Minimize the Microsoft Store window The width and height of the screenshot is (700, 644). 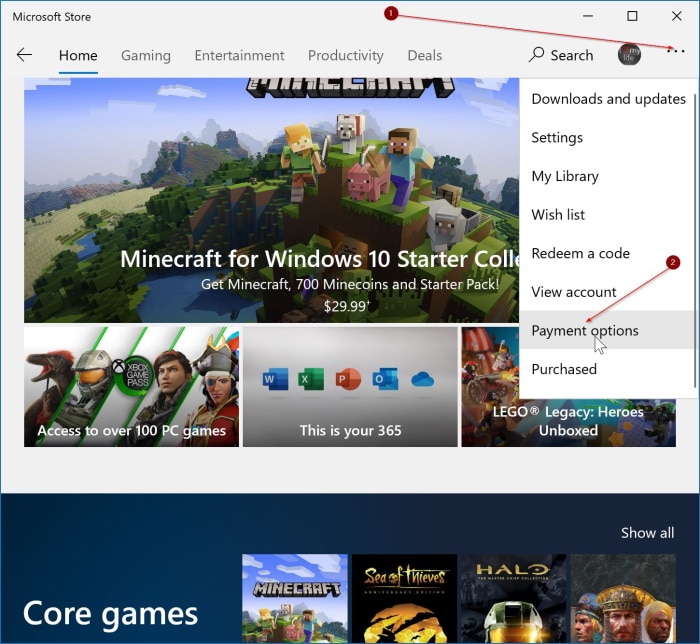point(588,16)
